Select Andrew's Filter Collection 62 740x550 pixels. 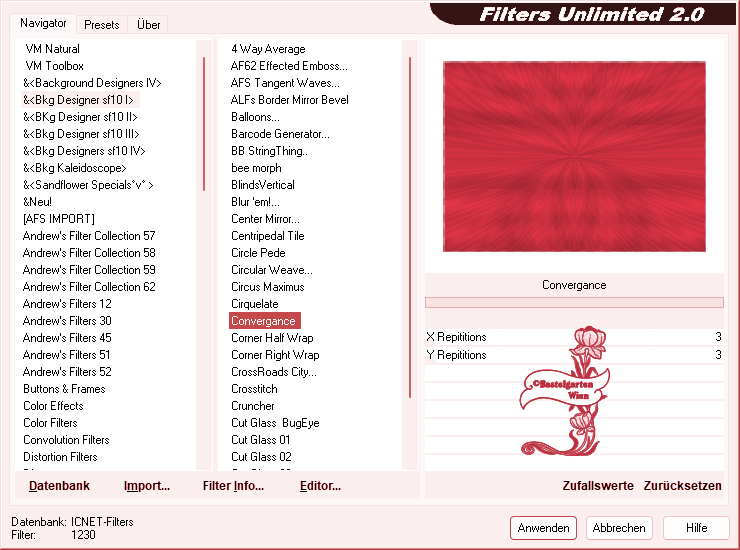pyautogui.click(x=89, y=287)
